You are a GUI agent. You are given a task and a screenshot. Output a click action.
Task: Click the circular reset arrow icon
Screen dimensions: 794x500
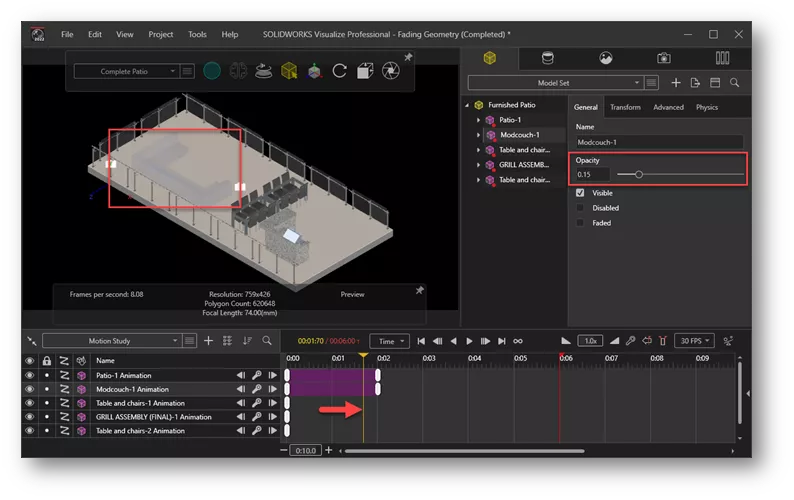339,71
